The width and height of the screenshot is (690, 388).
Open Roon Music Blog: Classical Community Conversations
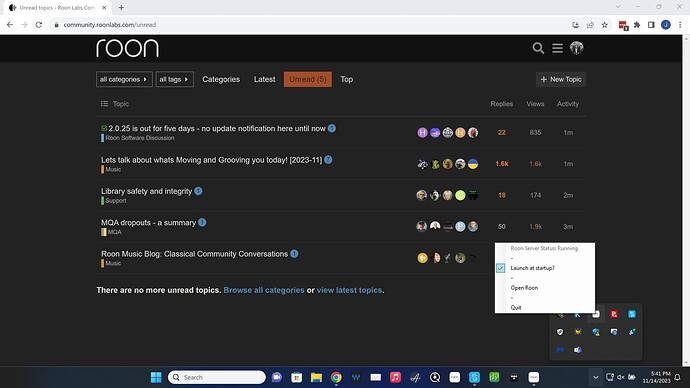coord(194,254)
